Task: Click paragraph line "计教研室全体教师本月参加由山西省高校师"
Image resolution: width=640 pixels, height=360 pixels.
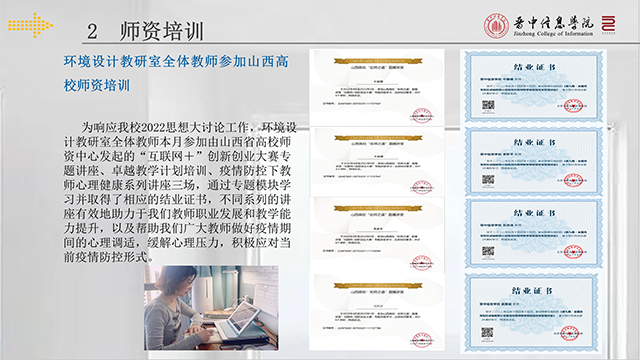Action: coord(177,142)
